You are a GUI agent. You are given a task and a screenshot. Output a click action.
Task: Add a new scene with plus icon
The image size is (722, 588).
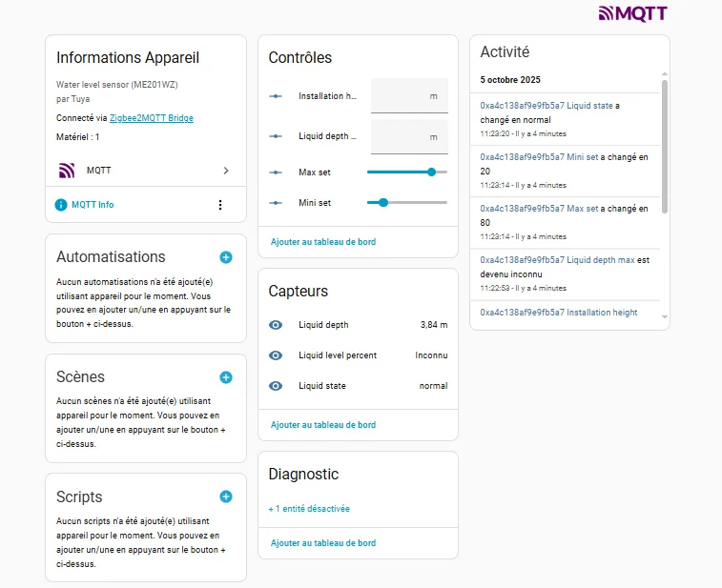pos(226,377)
